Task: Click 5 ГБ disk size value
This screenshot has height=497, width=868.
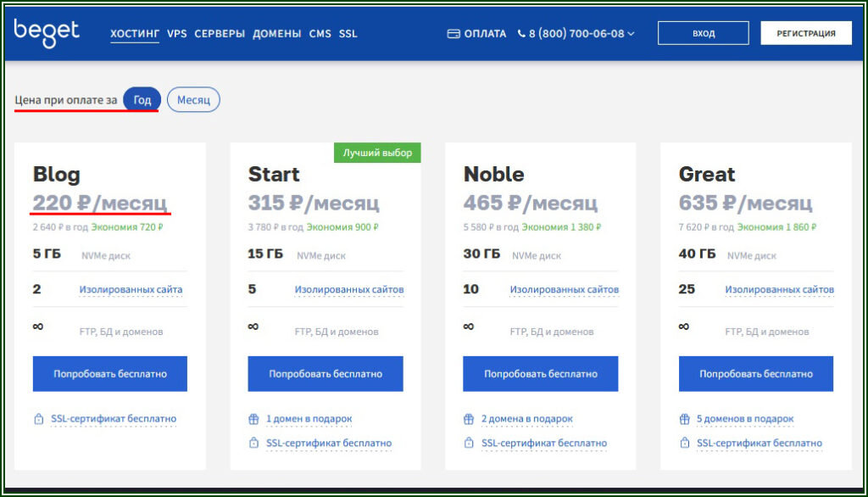Action: point(47,254)
